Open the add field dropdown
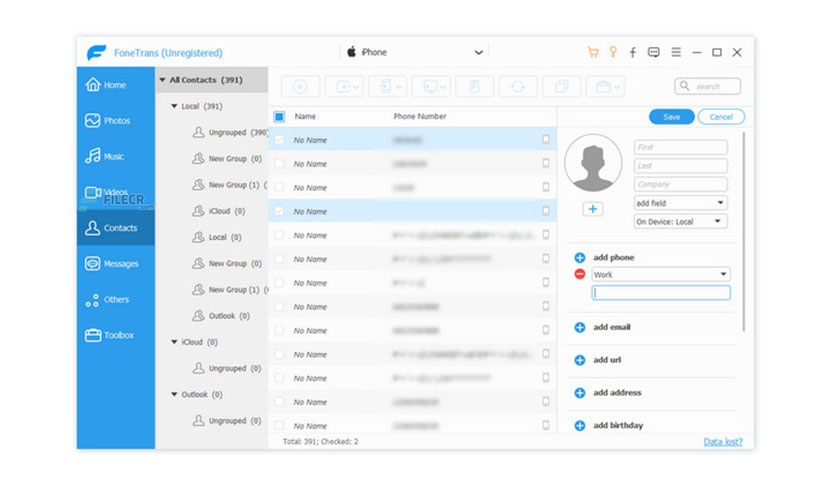The image size is (836, 484). [x=680, y=203]
